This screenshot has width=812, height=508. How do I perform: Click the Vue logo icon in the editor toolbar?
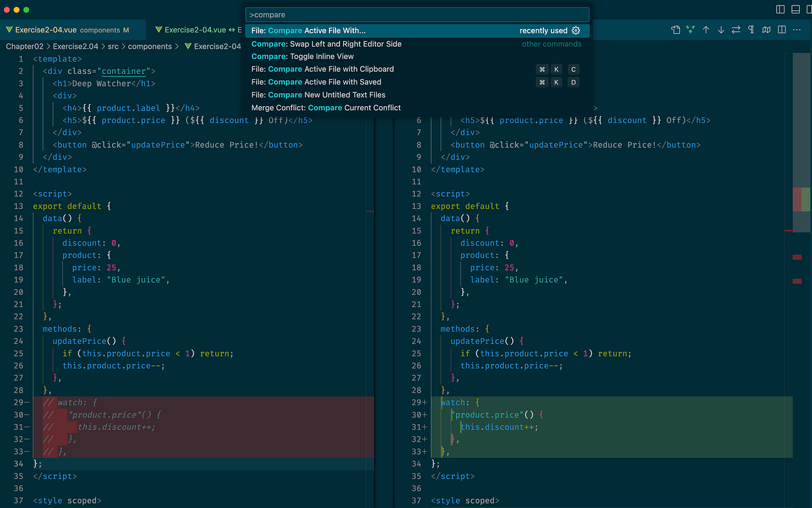[690, 30]
